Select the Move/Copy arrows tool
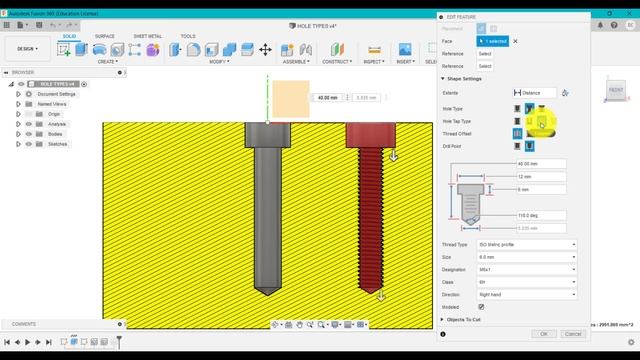The height and width of the screenshot is (360, 640). (265, 50)
